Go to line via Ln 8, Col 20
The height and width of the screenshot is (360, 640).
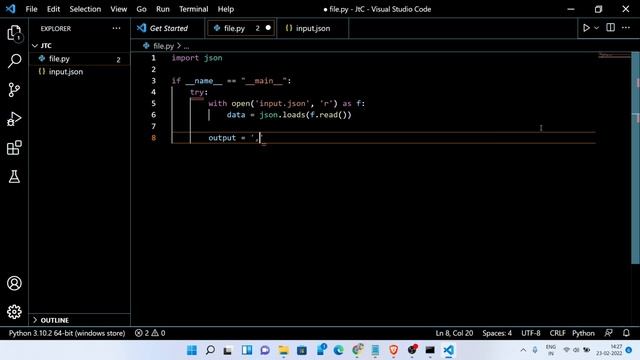[x=454, y=333]
